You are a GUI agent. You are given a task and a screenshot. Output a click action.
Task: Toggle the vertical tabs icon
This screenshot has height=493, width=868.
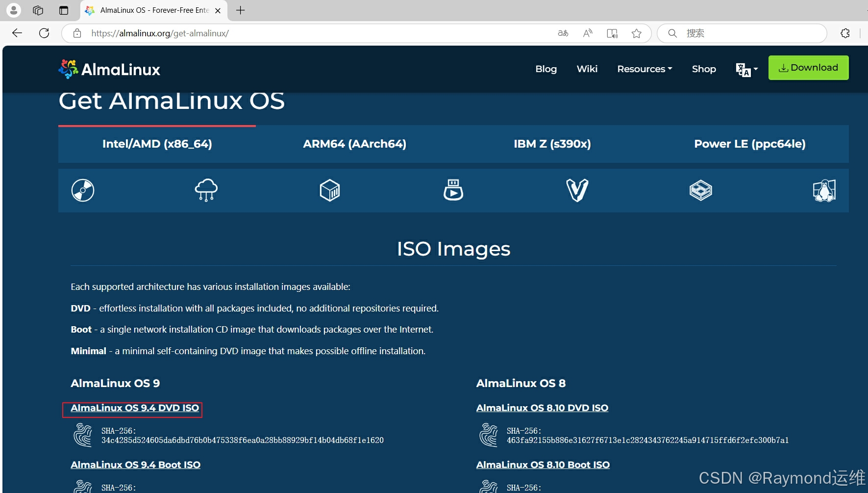pos(64,10)
